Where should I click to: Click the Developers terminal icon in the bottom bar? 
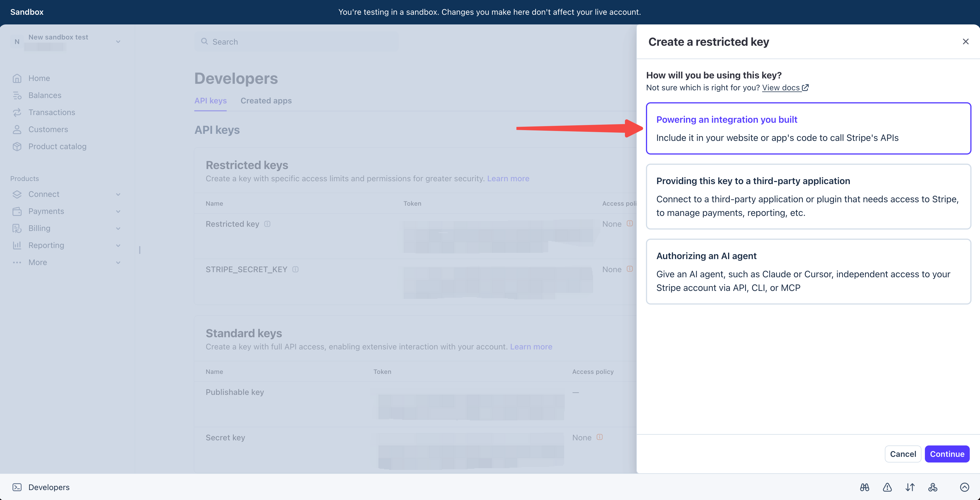point(17,487)
